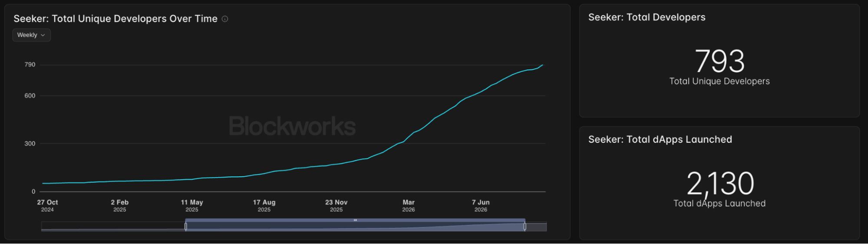Click the 17 Aug 2025 axis label
The height and width of the screenshot is (244, 868).
pyautogui.click(x=264, y=206)
